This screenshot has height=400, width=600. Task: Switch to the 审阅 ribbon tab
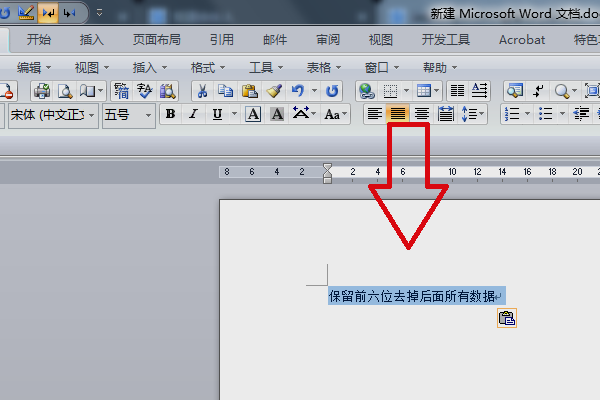[328, 39]
